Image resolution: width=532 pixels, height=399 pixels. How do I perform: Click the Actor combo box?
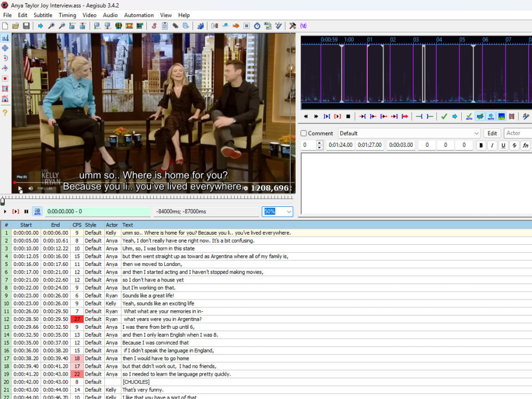tap(518, 133)
